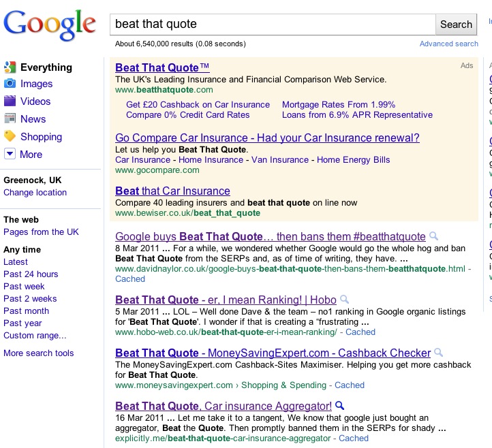
Task: Click Van Insurance sitelink under Go Compare
Action: click(x=280, y=159)
